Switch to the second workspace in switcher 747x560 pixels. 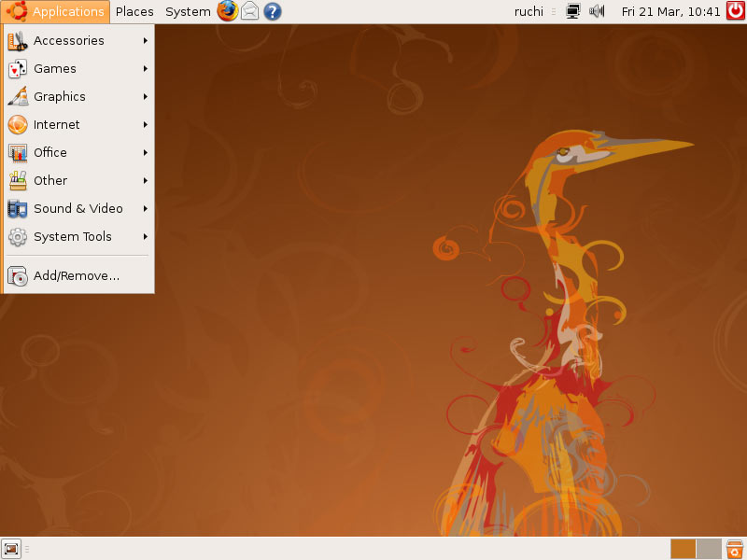(709, 549)
